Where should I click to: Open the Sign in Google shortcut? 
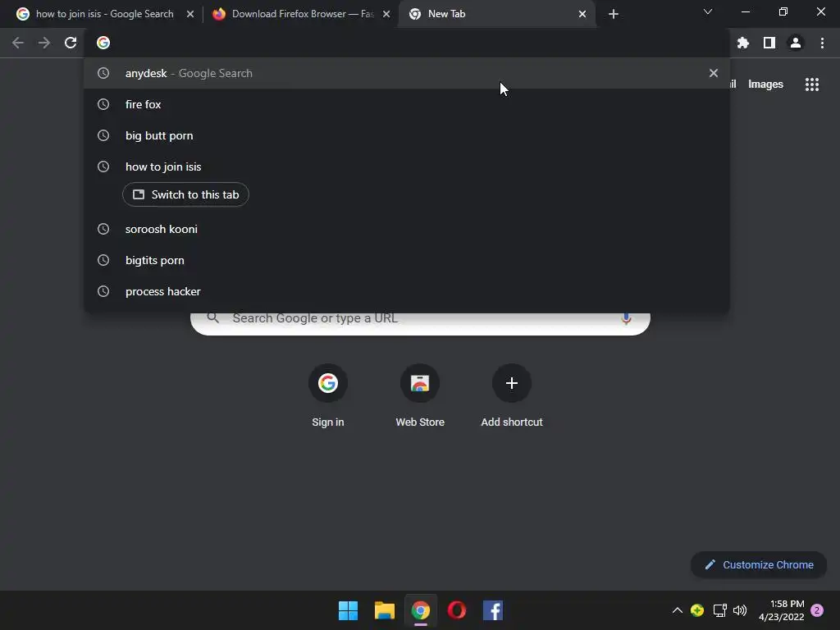pos(328,396)
